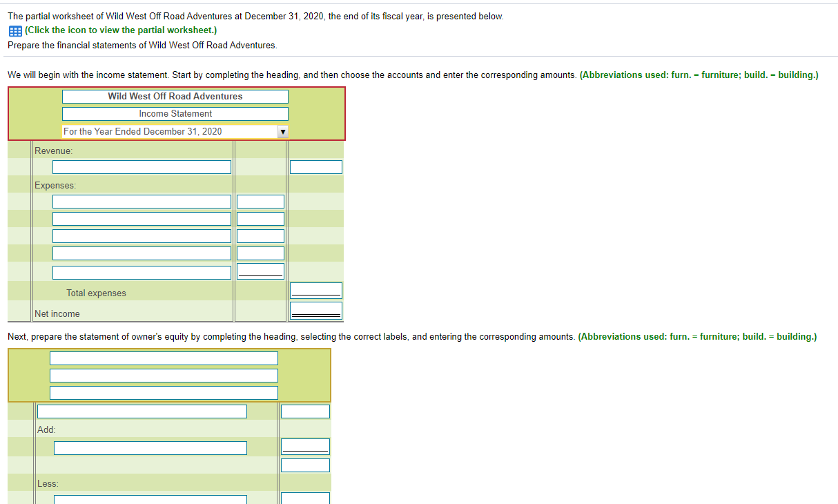Click the 'Income Statement' title field
This screenshot has height=504, width=838.
[175, 114]
